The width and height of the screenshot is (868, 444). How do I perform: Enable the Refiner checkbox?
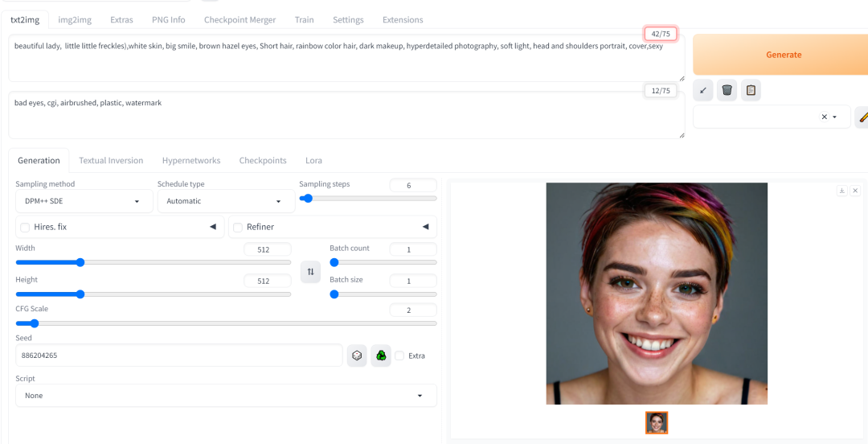click(x=238, y=228)
